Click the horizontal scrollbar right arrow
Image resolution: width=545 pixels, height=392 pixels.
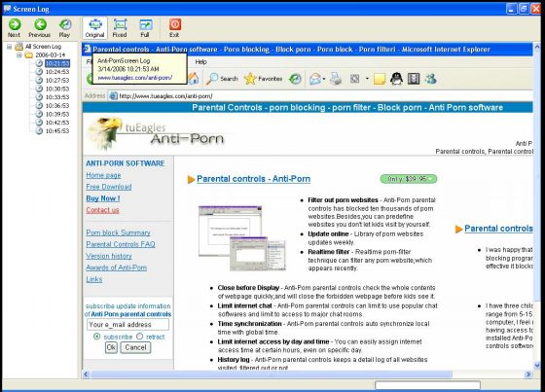click(528, 374)
